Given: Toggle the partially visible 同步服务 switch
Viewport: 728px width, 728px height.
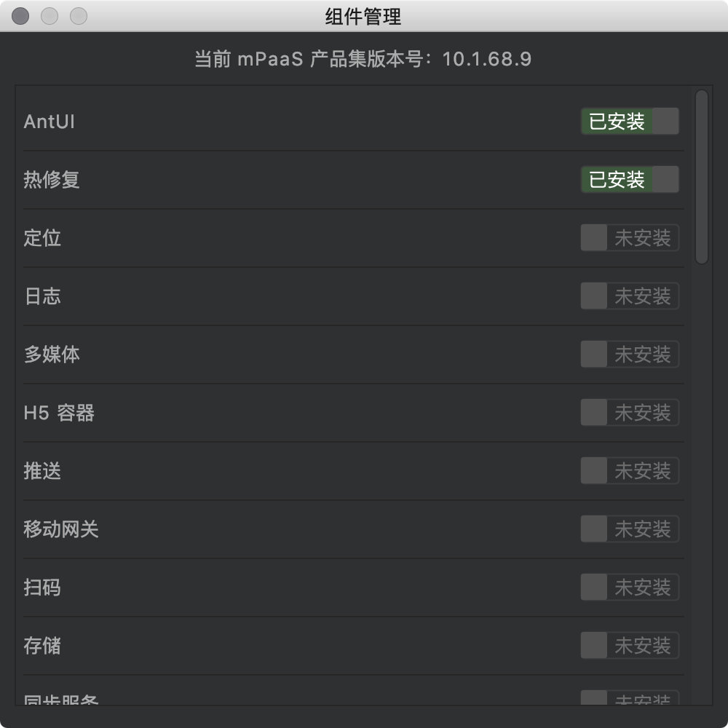Looking at the screenshot, I should click(630, 698).
